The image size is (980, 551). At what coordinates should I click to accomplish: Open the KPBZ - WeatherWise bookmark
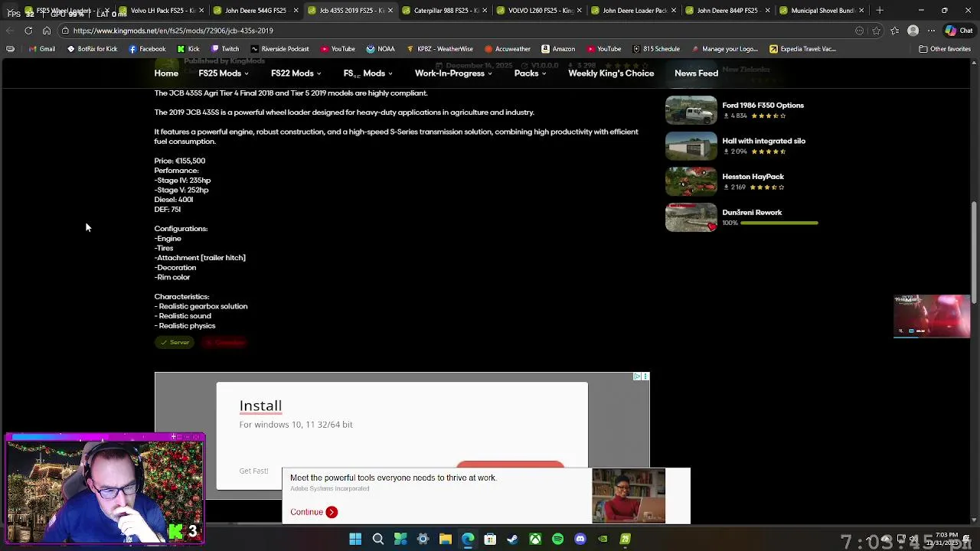pyautogui.click(x=439, y=49)
